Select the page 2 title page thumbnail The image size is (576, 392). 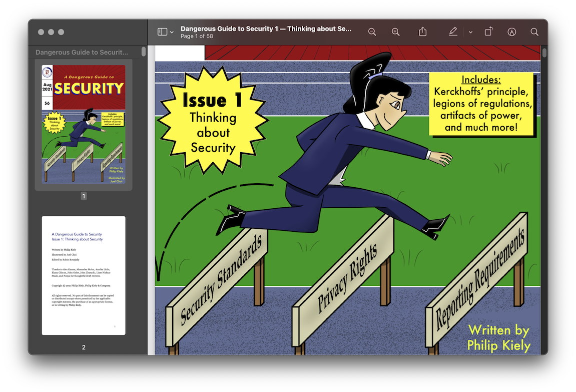[x=84, y=275]
